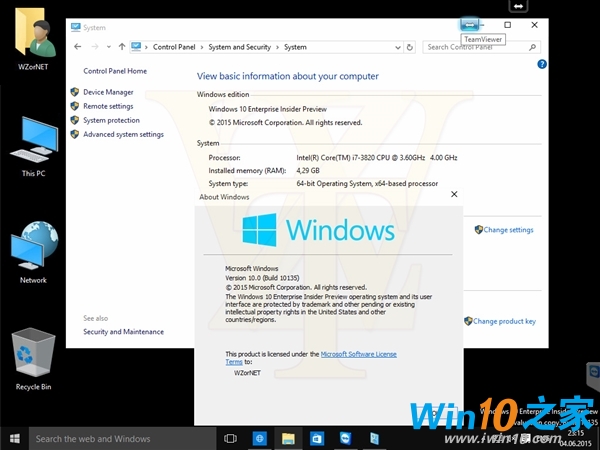Select System and Security breadcrumb
Screen dimensions: 600x450
click(x=239, y=46)
